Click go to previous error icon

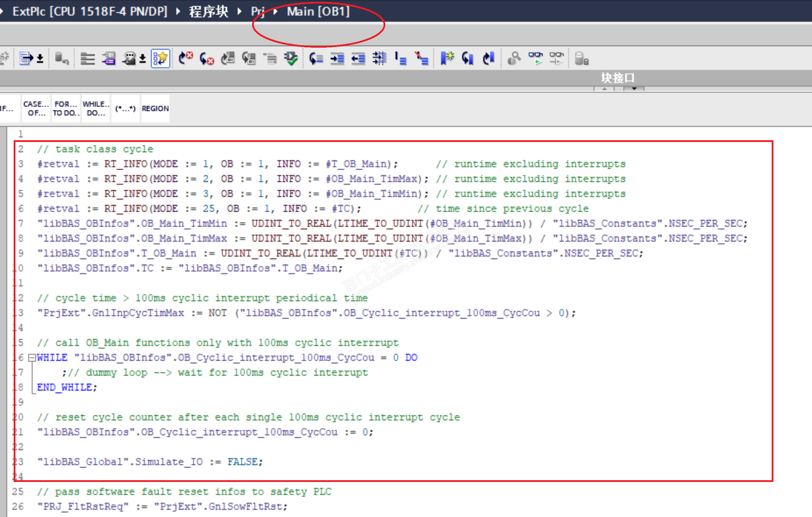pos(185,58)
